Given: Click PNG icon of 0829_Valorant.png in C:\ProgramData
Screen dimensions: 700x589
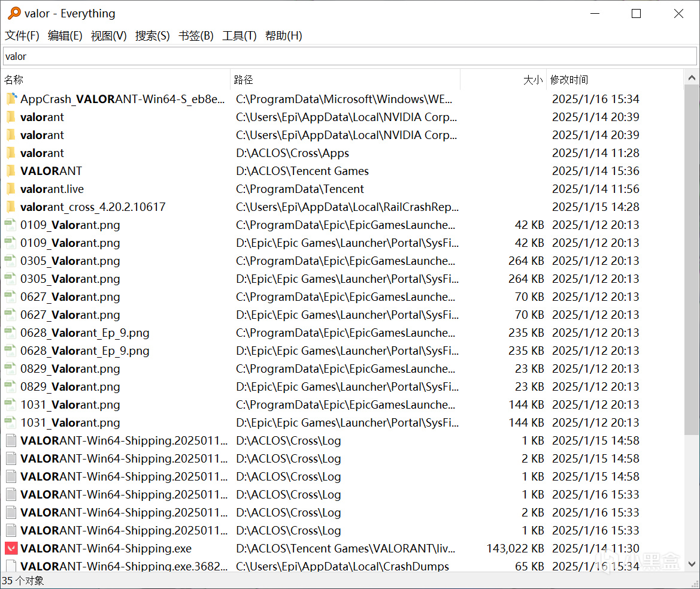Looking at the screenshot, I should tap(10, 369).
